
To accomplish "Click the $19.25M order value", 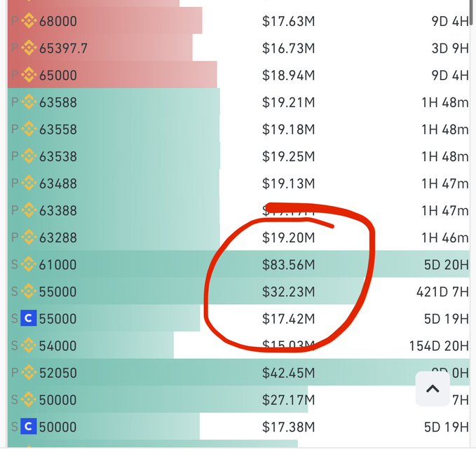I will (x=288, y=156).
